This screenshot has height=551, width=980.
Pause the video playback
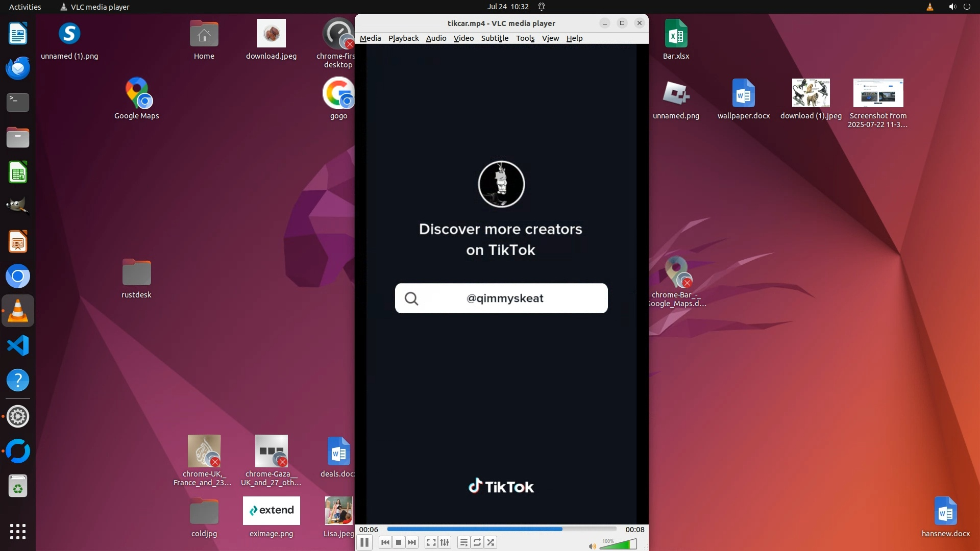pos(364,542)
